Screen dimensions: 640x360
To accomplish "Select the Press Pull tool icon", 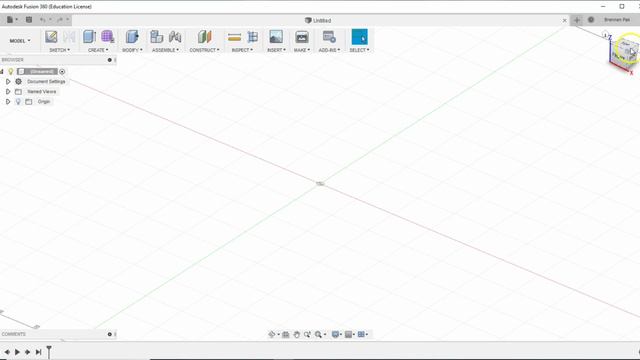I will click(132, 37).
